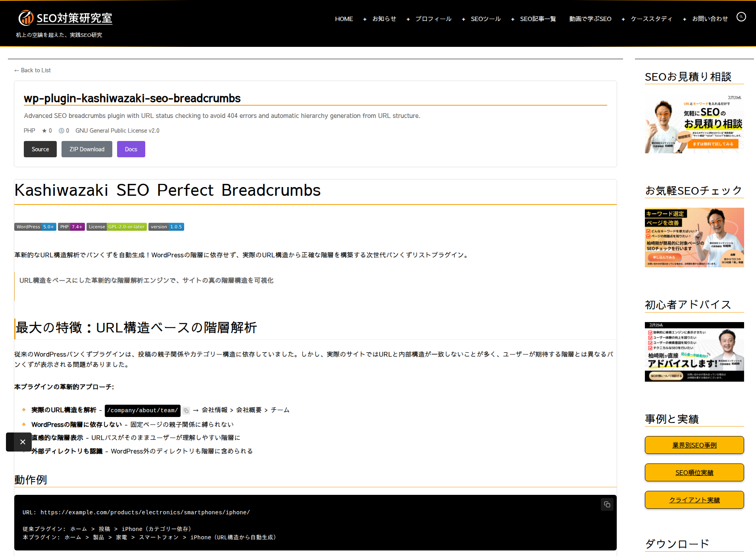This screenshot has height=556, width=756.
Task: Copy the /company/about/team/ path
Action: [x=186, y=411]
